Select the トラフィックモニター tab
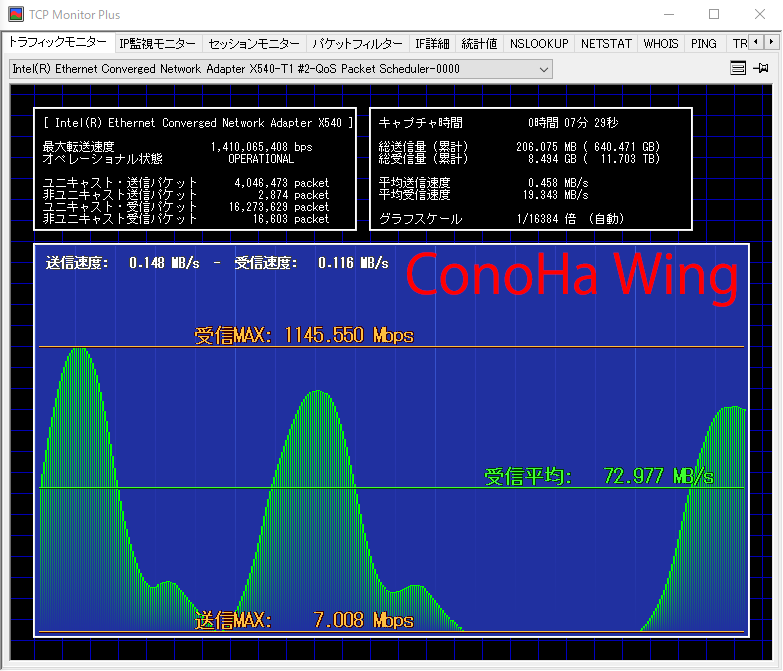Screen dimensions: 783x671 coord(57,43)
